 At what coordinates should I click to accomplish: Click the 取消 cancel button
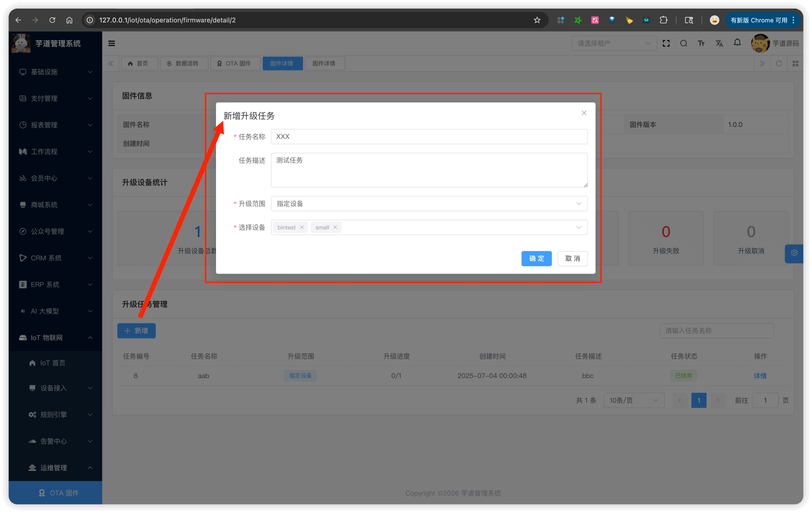pos(572,258)
